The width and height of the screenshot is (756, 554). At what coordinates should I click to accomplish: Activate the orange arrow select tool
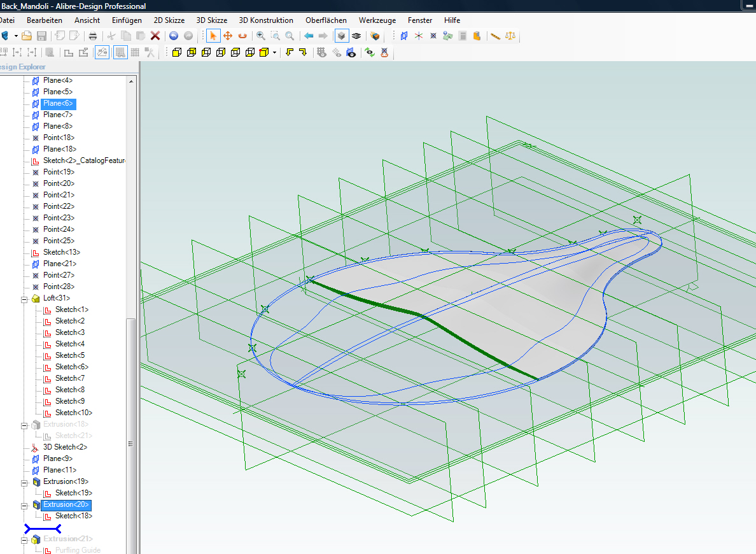(x=213, y=36)
